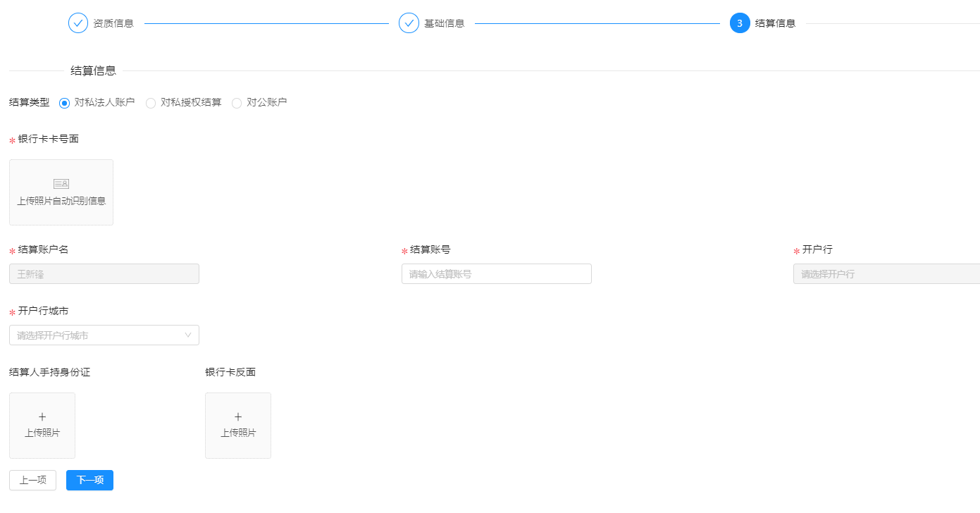Click the checkmark icon on 资质信息 step
Image resolution: width=980 pixels, height=513 pixels.
coord(77,23)
